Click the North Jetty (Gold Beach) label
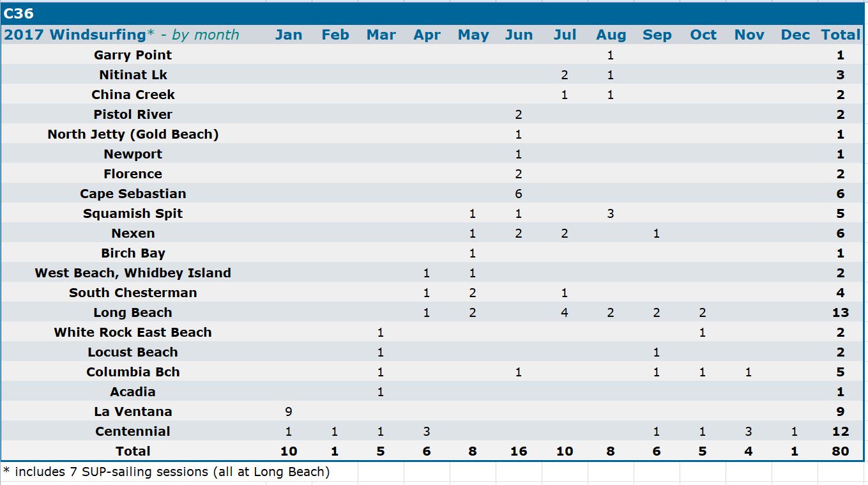 (133, 134)
